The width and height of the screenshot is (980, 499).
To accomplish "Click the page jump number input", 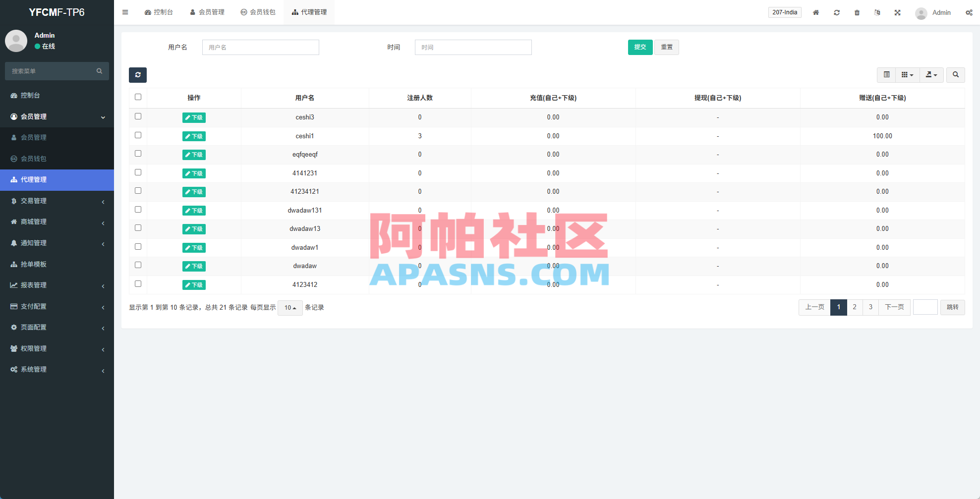I will [x=925, y=307].
